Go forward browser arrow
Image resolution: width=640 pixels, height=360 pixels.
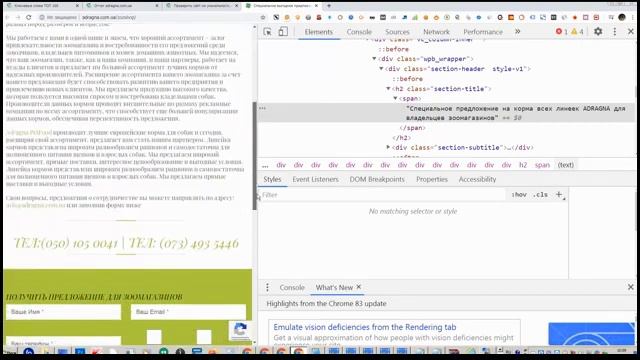point(18,17)
